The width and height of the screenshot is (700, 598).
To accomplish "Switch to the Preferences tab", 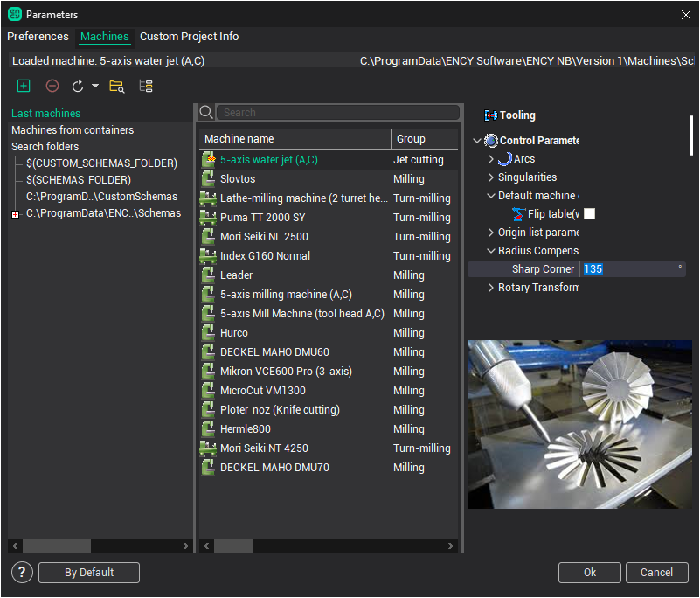I will 38,37.
